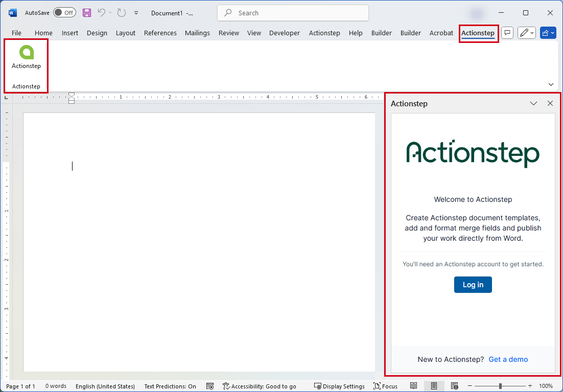Image resolution: width=563 pixels, height=392 pixels.
Task: Open word count from 0 words
Action: (56, 386)
